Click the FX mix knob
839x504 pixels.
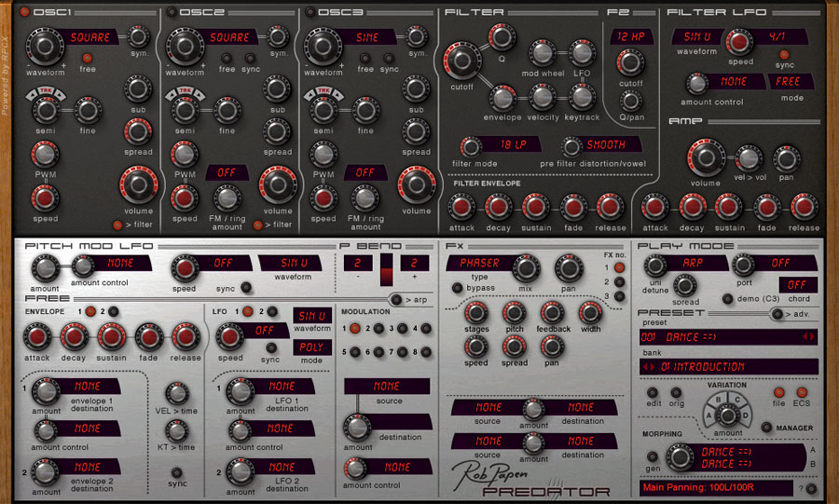tap(526, 268)
